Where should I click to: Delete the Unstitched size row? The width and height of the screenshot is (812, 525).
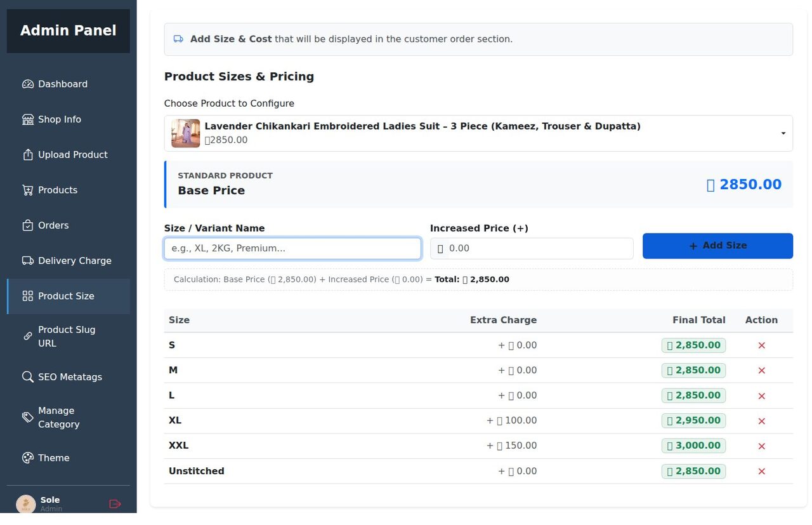[x=762, y=471]
